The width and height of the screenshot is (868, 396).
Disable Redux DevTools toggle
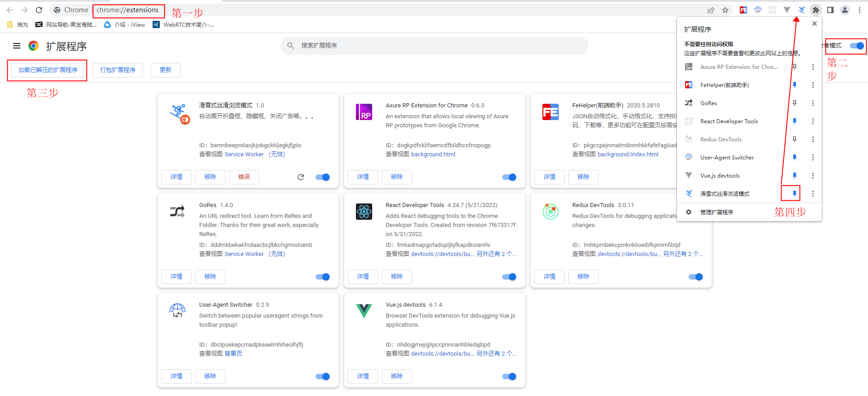[x=696, y=277]
